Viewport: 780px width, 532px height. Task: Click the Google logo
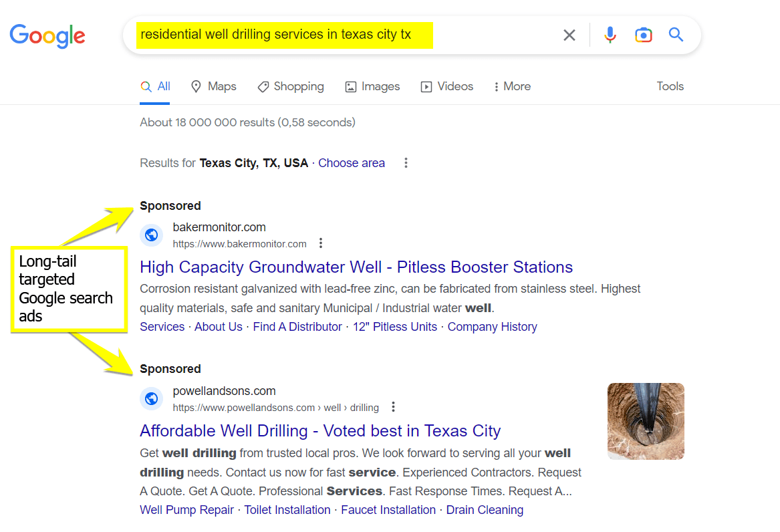click(47, 36)
